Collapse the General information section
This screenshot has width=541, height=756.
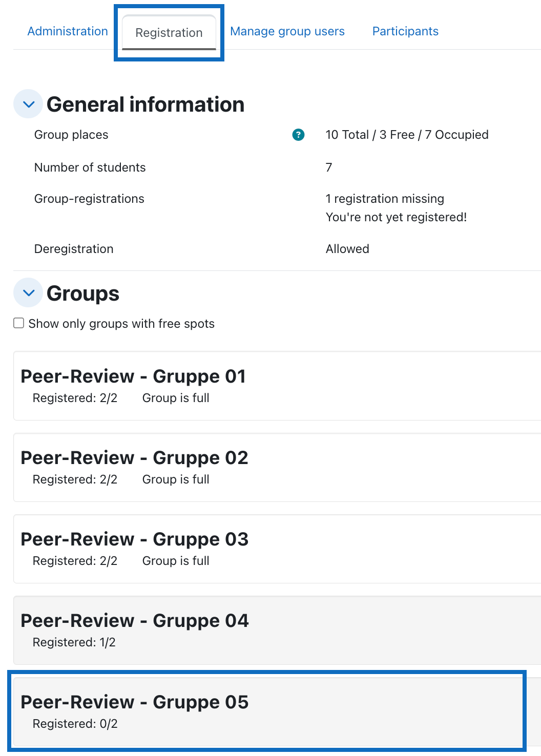(28, 104)
